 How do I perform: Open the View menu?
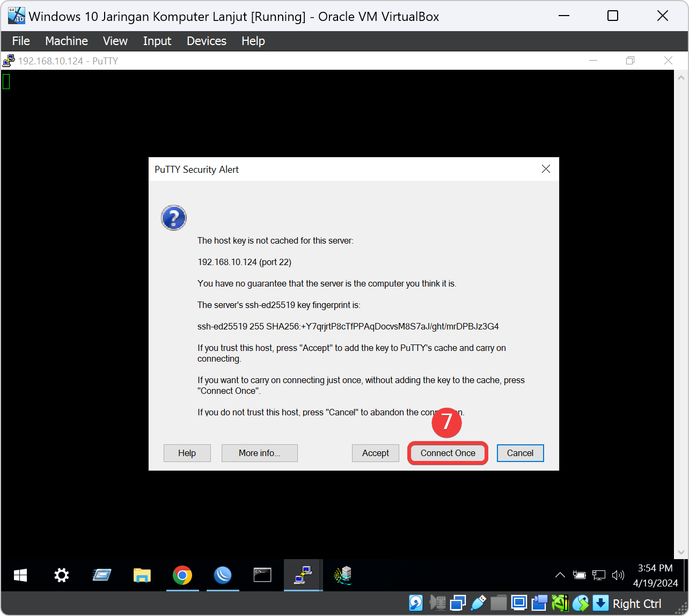pyautogui.click(x=115, y=41)
